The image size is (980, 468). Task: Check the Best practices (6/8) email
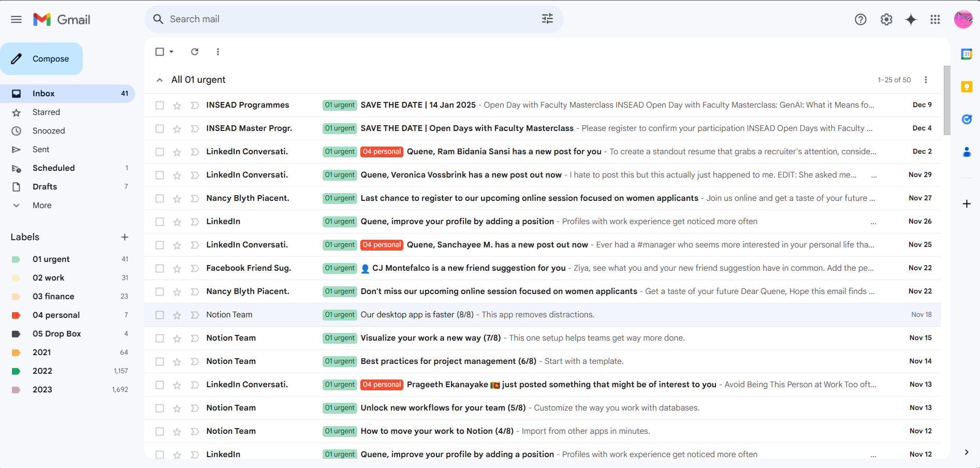(159, 362)
